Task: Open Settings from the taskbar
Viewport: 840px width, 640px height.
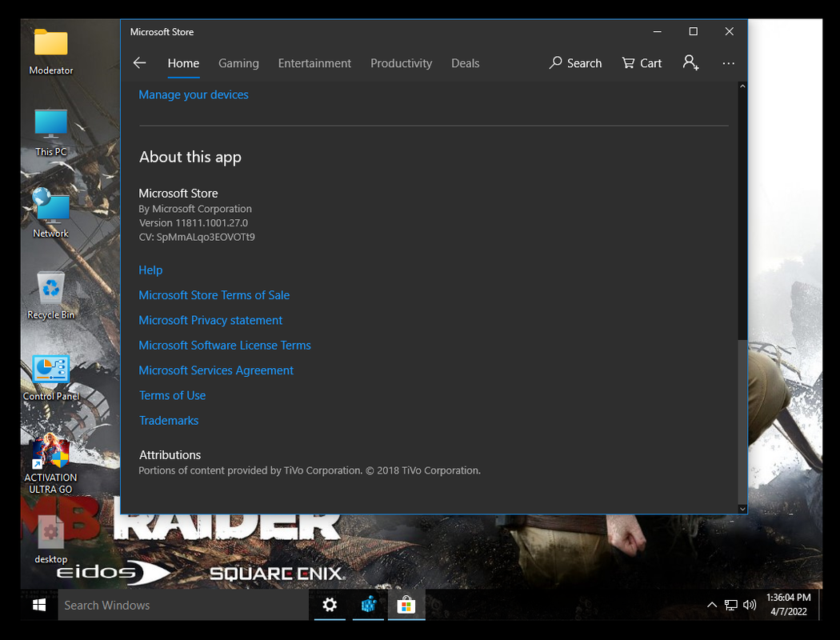Action: (x=330, y=605)
